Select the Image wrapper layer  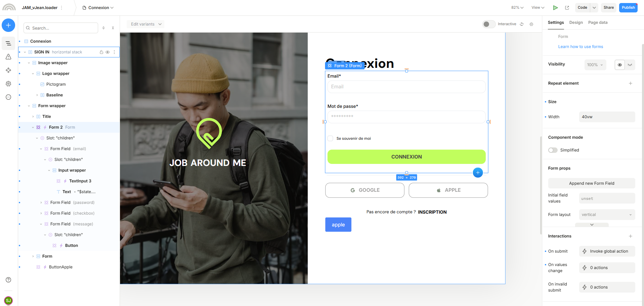click(53, 63)
